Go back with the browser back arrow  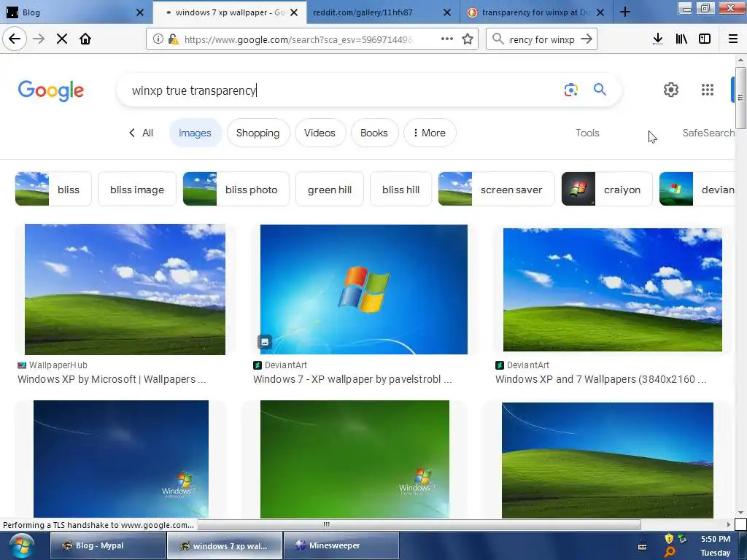tap(15, 39)
